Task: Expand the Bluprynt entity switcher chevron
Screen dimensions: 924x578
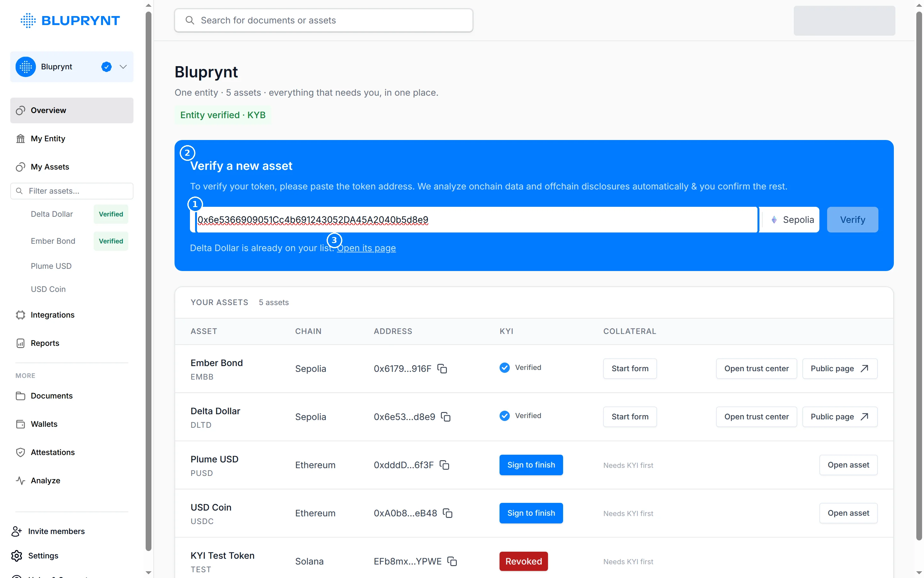Action: (123, 67)
